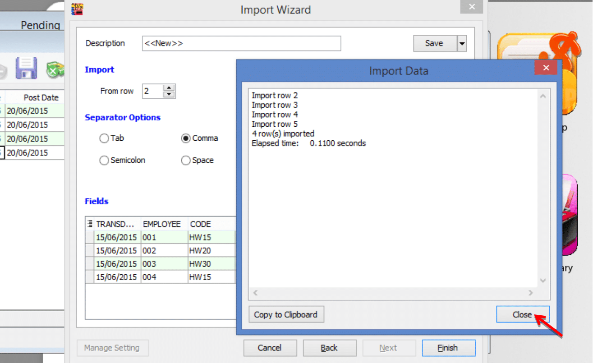Select the Tab separator option
Screen dimensions: 593x364
pos(104,138)
